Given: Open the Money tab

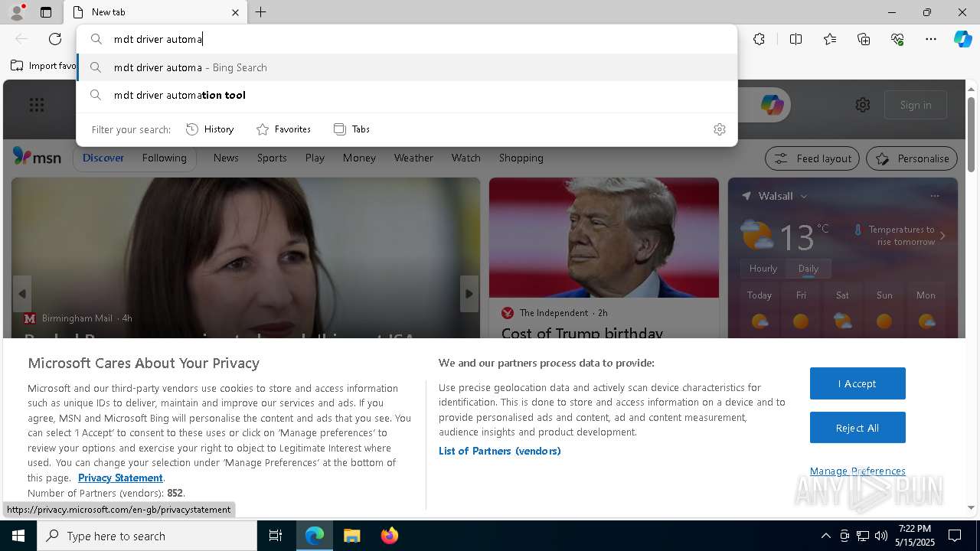Looking at the screenshot, I should click(x=359, y=158).
